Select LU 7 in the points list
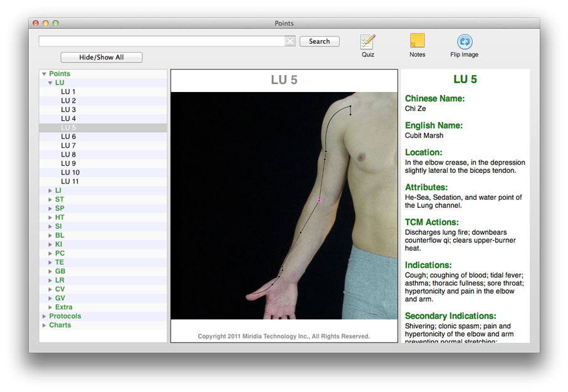Viewport: 568px width, 392px height. click(x=68, y=146)
